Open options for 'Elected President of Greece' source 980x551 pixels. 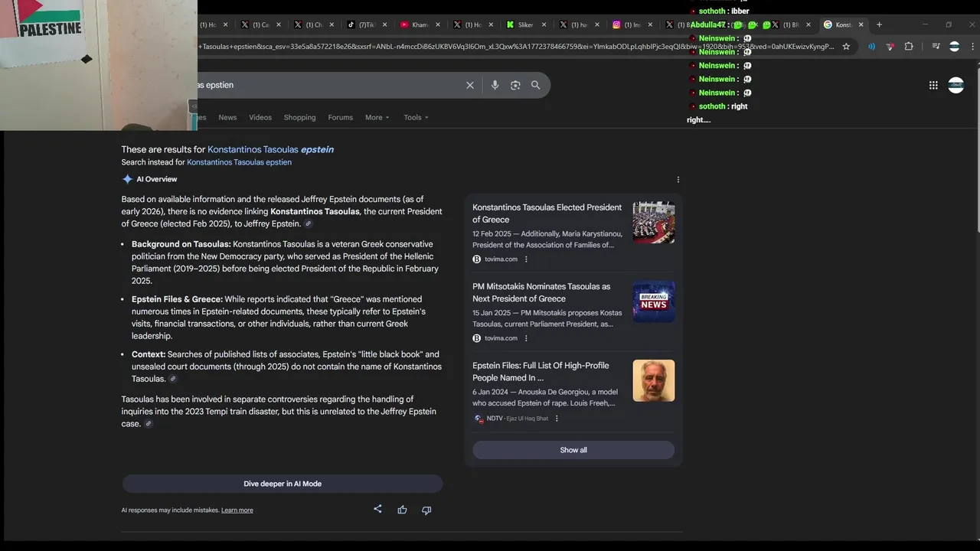click(526, 259)
